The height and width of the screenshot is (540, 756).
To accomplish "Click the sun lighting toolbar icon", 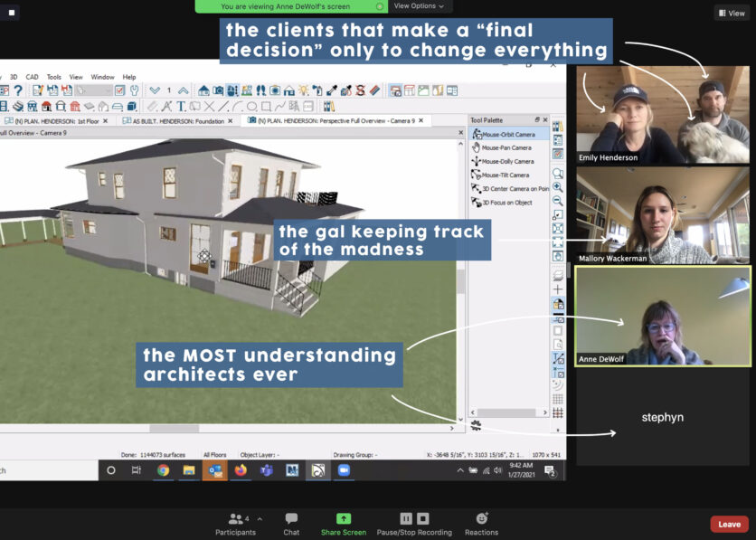I will tap(303, 90).
